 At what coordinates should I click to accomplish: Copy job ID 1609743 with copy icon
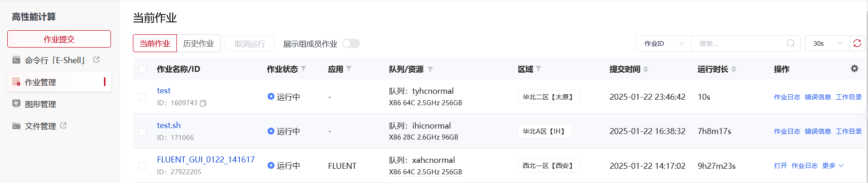(203, 103)
